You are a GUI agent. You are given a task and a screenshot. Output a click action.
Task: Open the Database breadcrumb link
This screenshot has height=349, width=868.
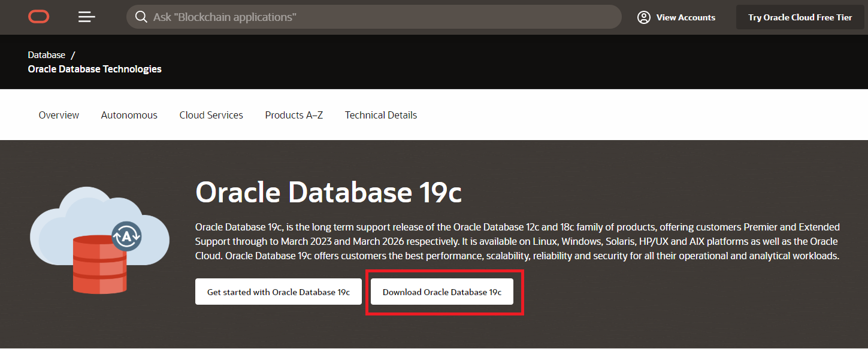point(47,55)
